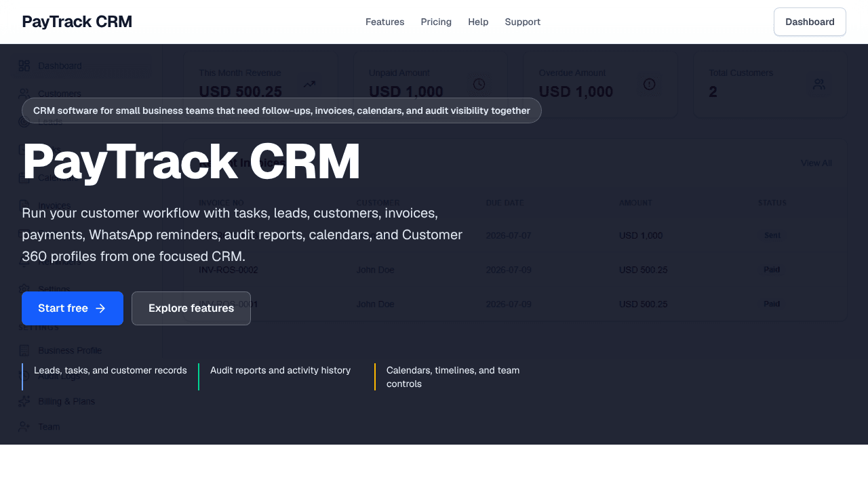Click the revenue trend icon in the background dashboard preview
The height and width of the screenshot is (488, 868).
(x=309, y=84)
